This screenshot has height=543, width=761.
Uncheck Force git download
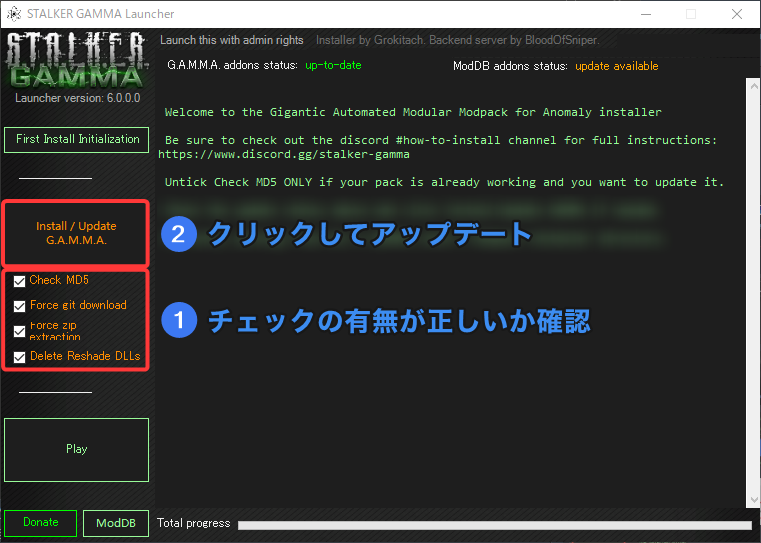click(x=19, y=306)
